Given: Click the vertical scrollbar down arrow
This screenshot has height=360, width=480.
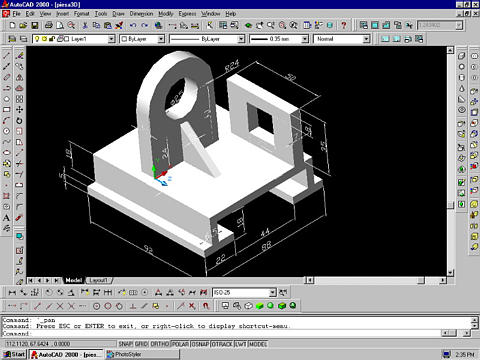Looking at the screenshot, I should (x=450, y=272).
